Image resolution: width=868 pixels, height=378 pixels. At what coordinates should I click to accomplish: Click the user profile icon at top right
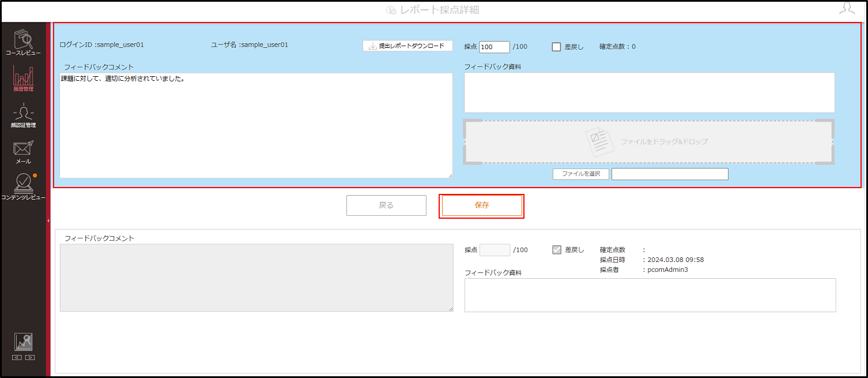pyautogui.click(x=847, y=8)
